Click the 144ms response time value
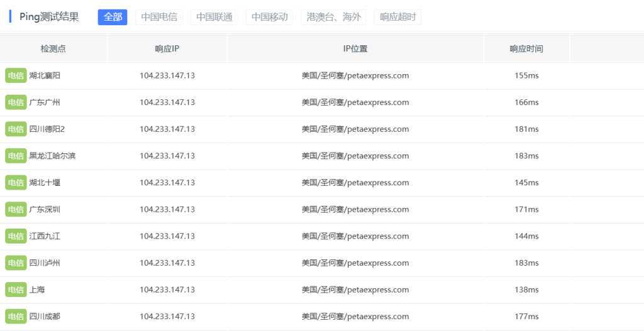Viewport: 644px width, 331px height. click(x=526, y=236)
